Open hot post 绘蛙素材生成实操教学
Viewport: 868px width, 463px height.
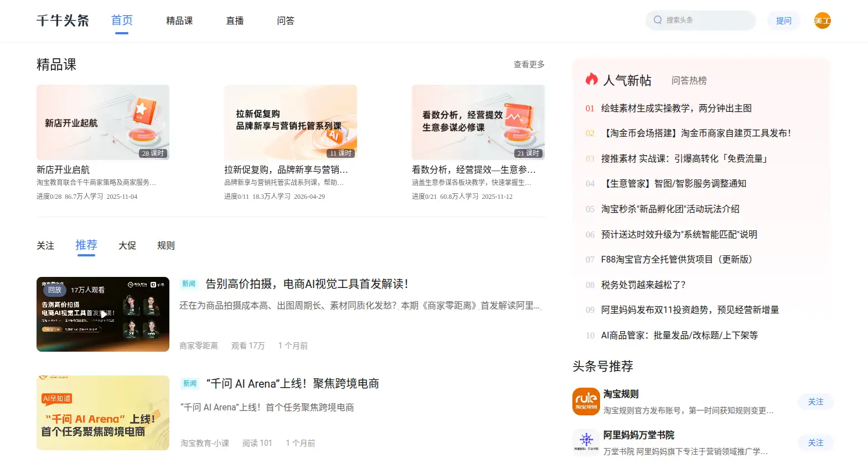point(676,108)
